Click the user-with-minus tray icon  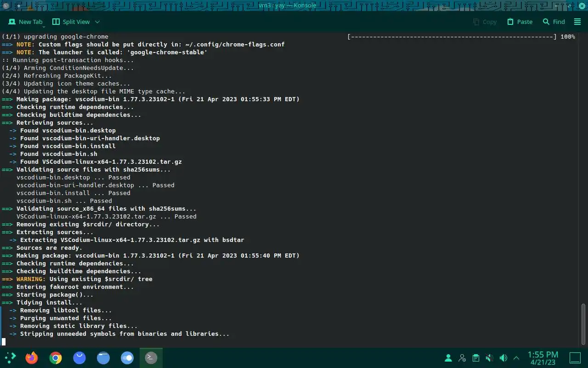pyautogui.click(x=462, y=358)
